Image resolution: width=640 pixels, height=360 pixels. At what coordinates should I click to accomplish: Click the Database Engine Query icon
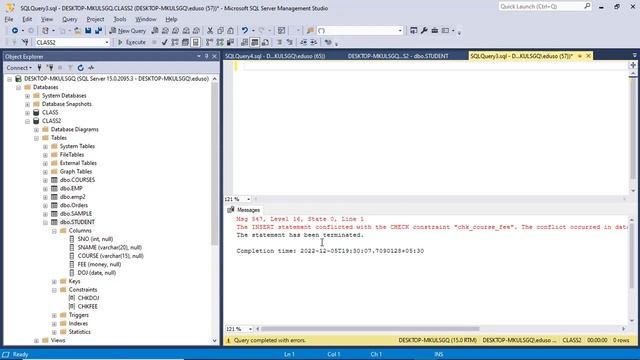pos(155,31)
